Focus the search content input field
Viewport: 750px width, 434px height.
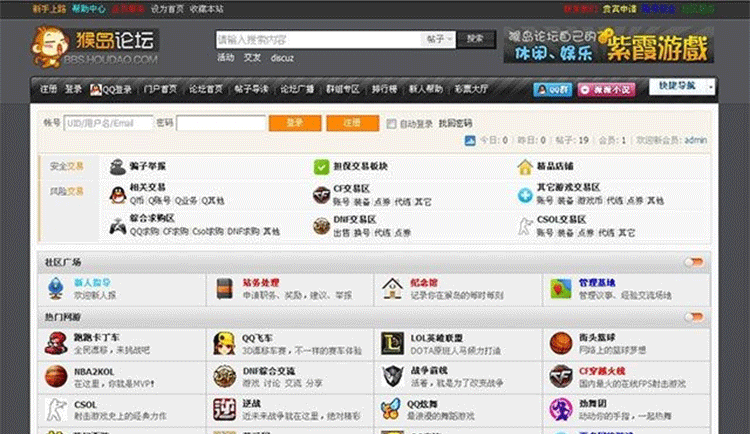click(x=318, y=40)
